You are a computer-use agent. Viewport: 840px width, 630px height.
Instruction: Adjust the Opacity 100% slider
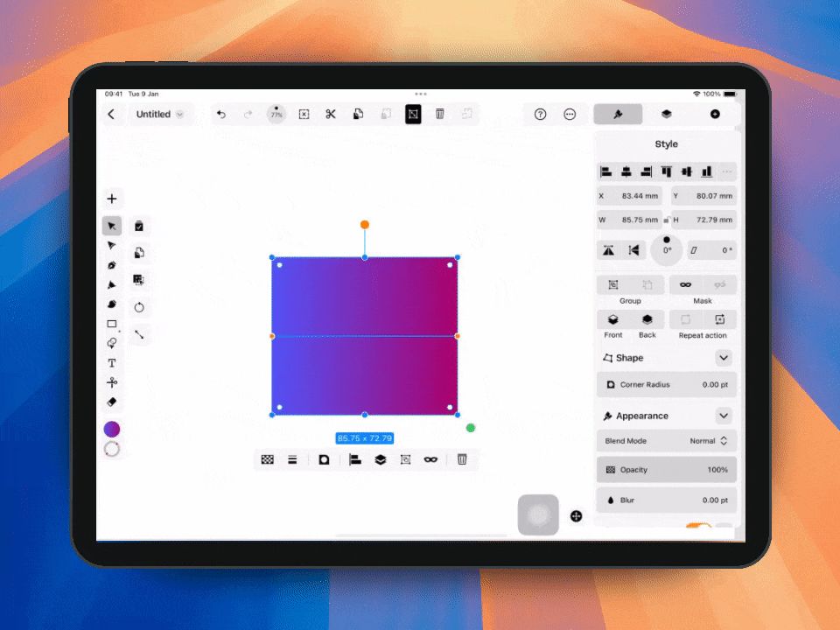(667, 470)
